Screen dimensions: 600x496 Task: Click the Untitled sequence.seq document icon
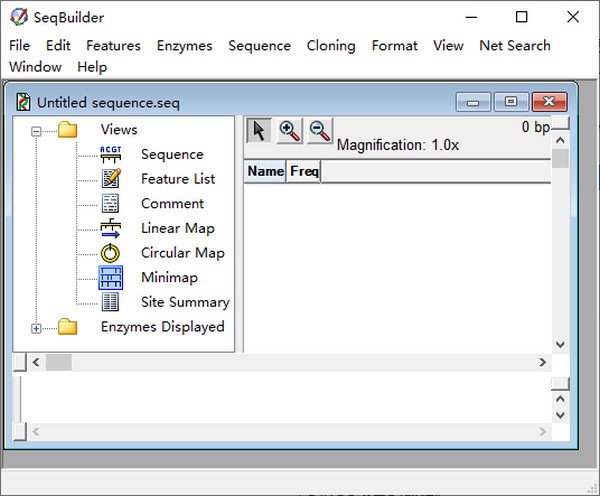pyautogui.click(x=23, y=103)
